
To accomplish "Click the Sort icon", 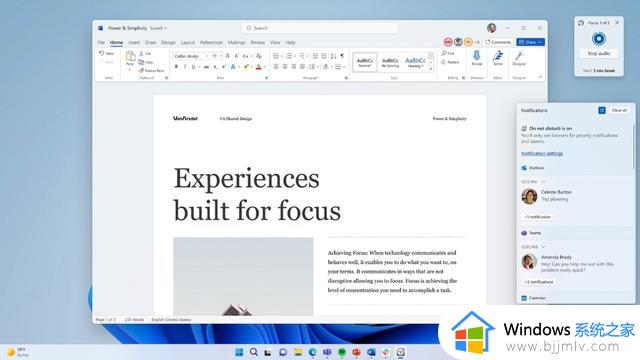I will point(333,56).
